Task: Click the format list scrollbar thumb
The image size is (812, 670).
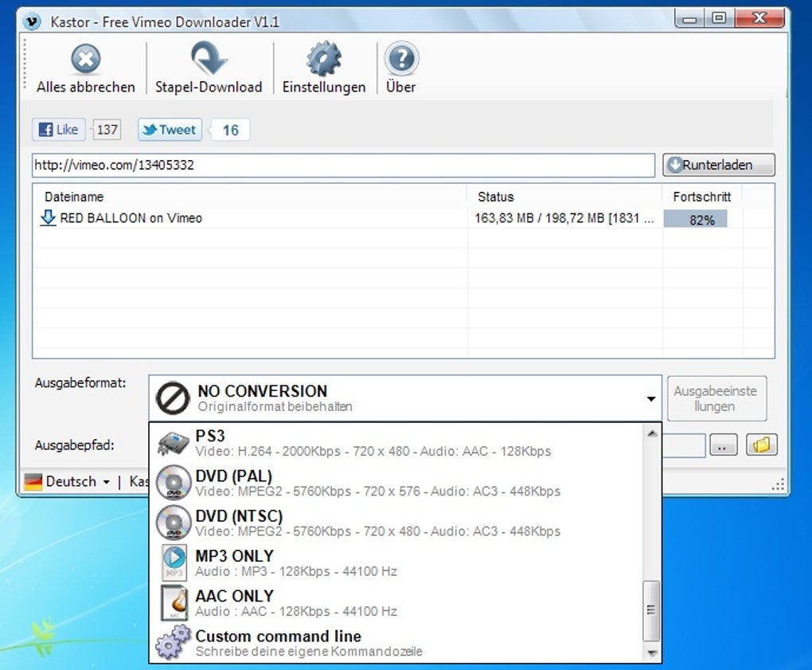Action: coord(651,611)
